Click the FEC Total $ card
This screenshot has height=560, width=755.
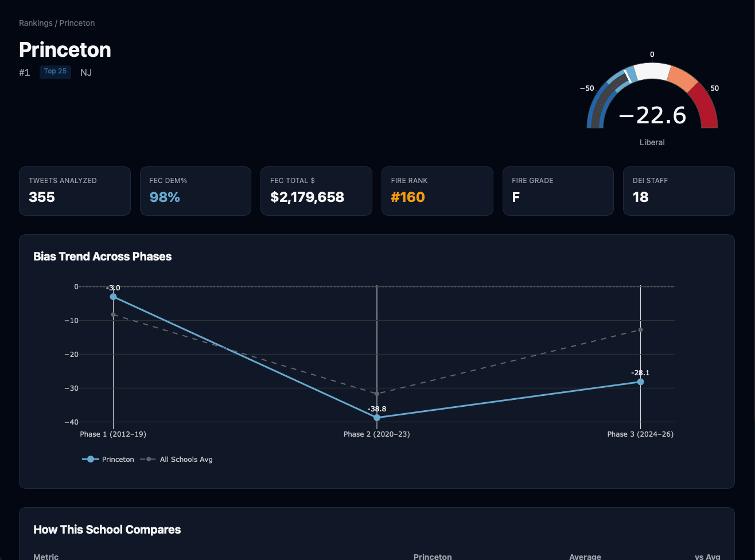click(316, 191)
